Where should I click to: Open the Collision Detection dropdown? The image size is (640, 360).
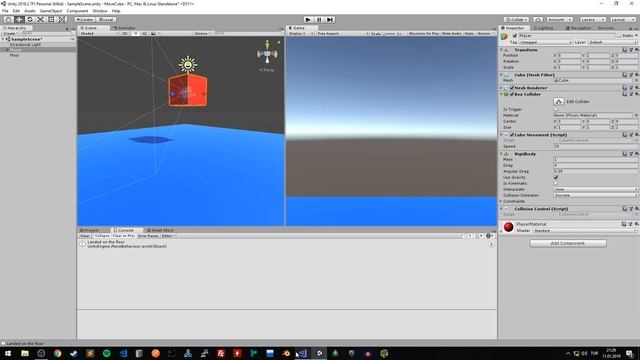[596, 196]
